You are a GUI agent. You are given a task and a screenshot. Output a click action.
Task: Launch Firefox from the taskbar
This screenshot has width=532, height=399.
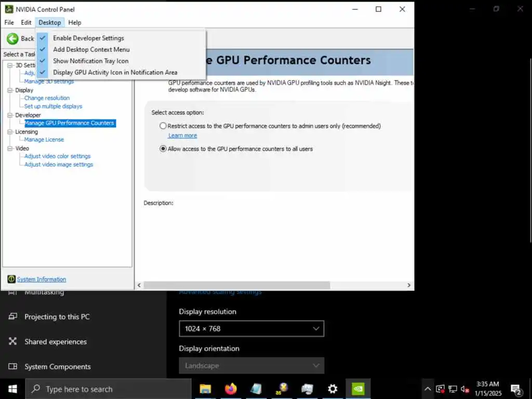click(231, 389)
